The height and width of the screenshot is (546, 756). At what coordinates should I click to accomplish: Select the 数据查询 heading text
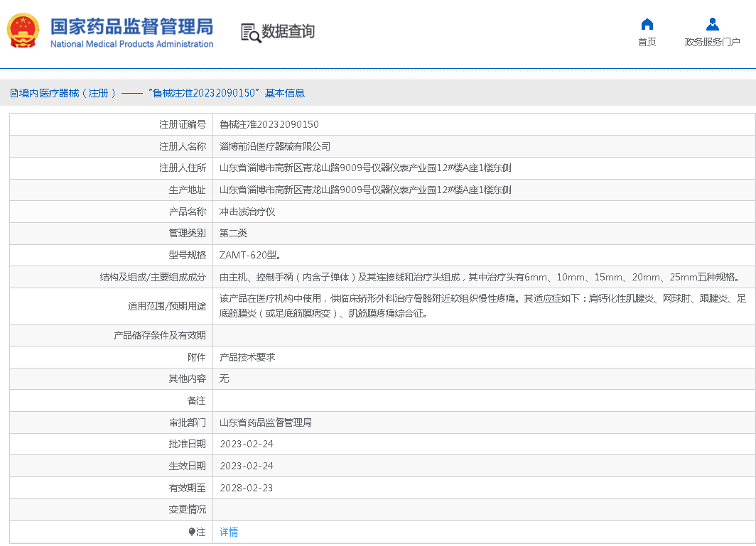point(288,32)
